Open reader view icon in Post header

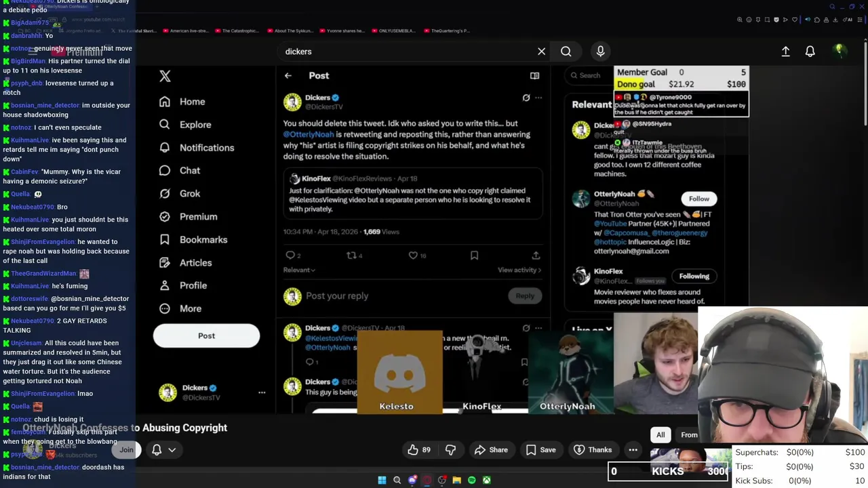tap(534, 76)
